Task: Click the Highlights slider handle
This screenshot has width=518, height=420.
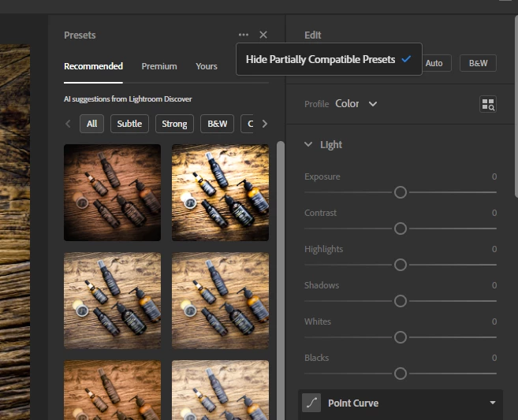Action: click(x=401, y=265)
